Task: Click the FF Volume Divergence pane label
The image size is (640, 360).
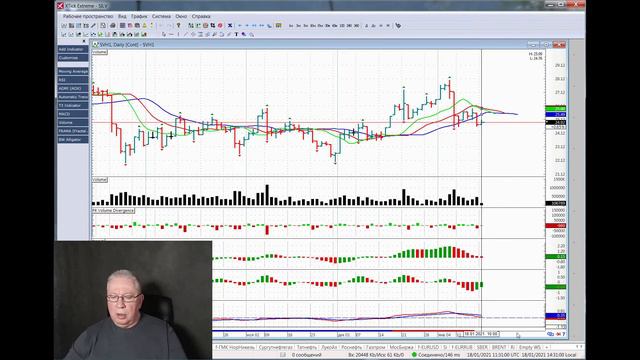Action: click(113, 211)
